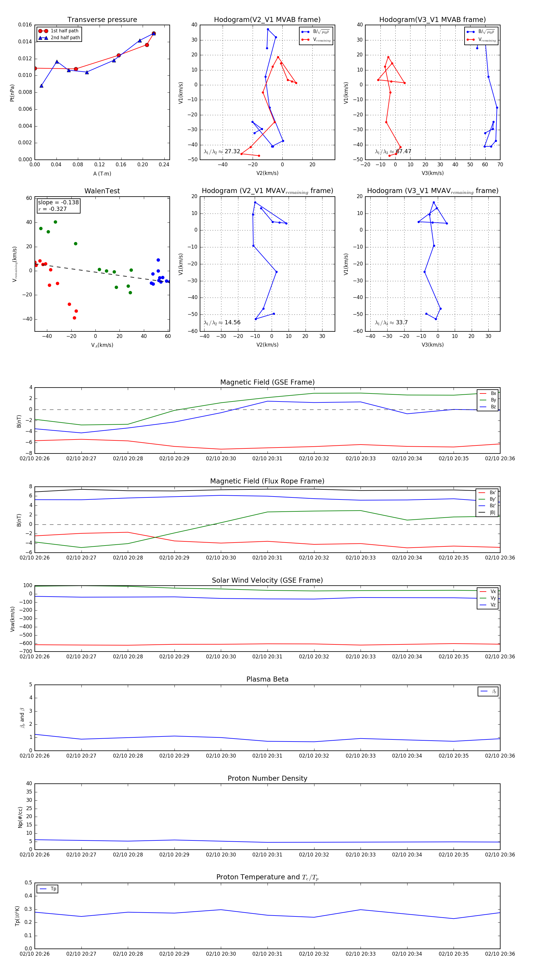This screenshot has width=535, height=980.
Task: Click the "Tp(10^6K)" y-axis label
Action: pyautogui.click(x=17, y=916)
